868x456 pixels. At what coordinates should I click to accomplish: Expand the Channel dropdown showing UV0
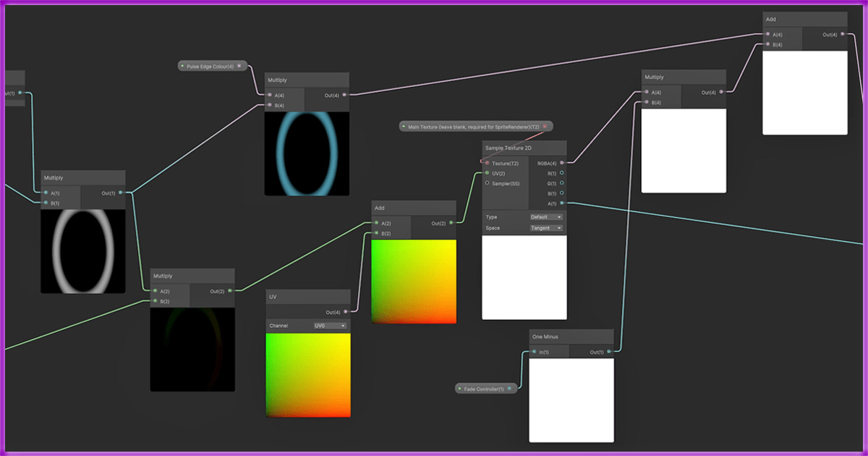[x=330, y=326]
